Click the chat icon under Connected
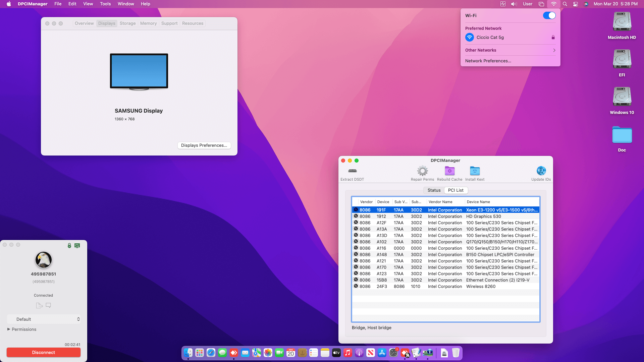 [48, 305]
